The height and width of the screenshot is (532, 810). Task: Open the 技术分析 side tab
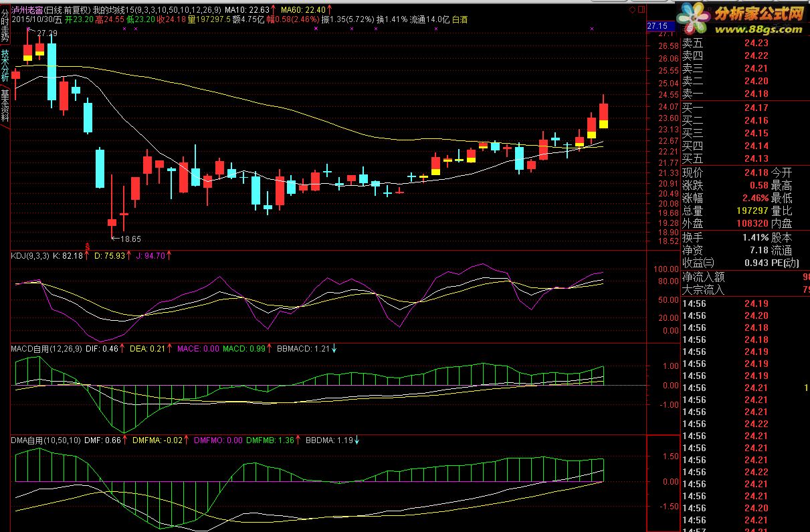point(5,65)
